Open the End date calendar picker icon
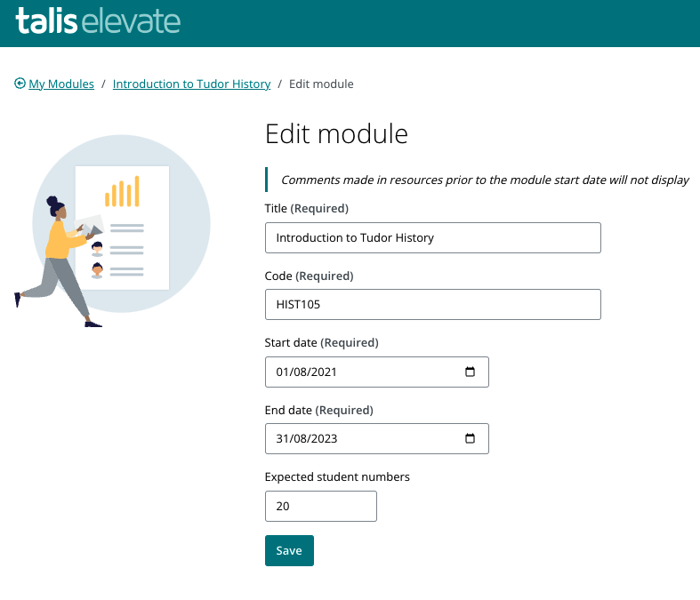 click(x=470, y=438)
